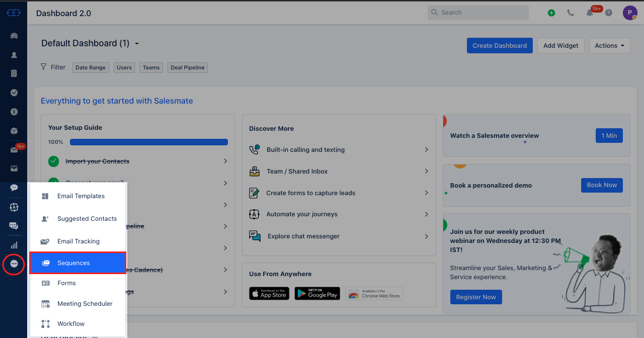Open the chat bubble icon in sidebar
Screen dimensions: 644x338
(x=14, y=188)
